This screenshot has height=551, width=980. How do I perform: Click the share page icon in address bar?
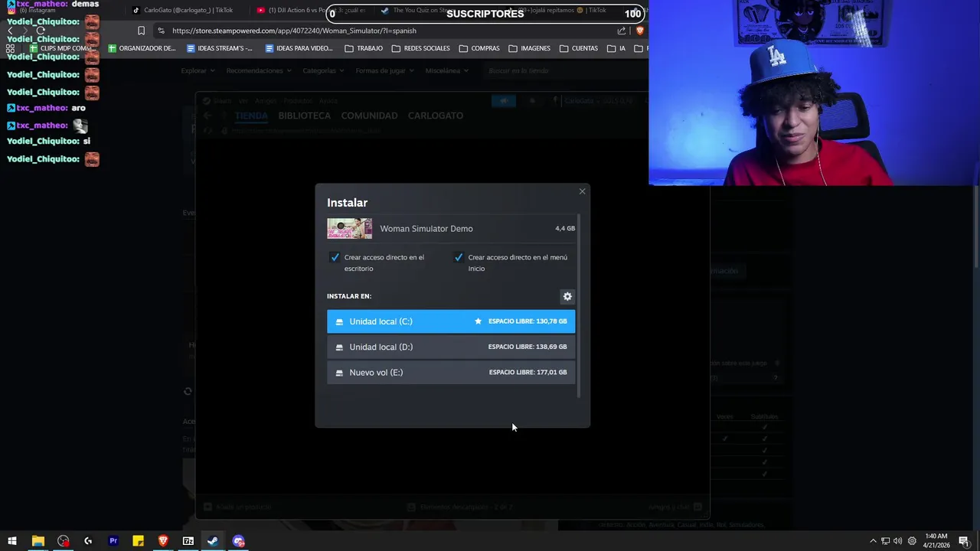[x=622, y=31]
